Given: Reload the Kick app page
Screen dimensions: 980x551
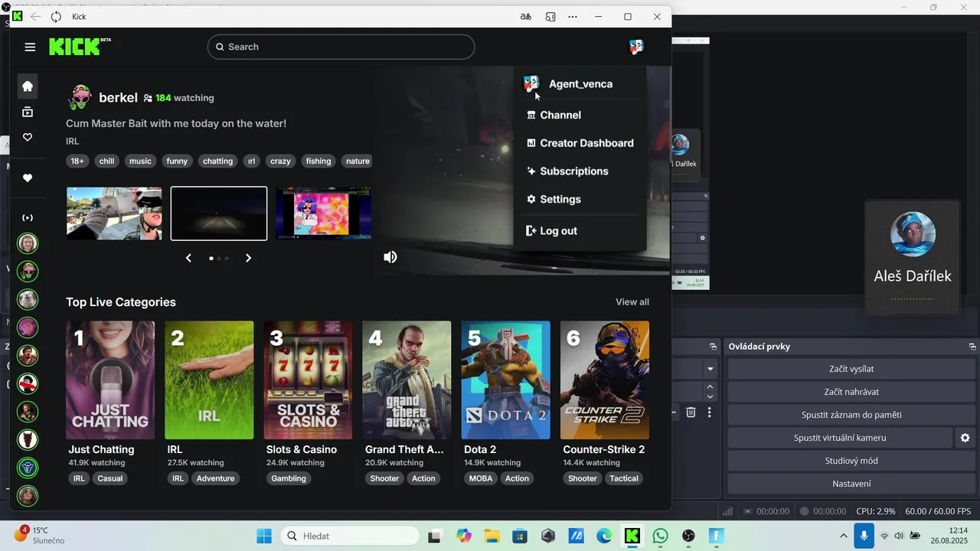Looking at the screenshot, I should (x=56, y=17).
